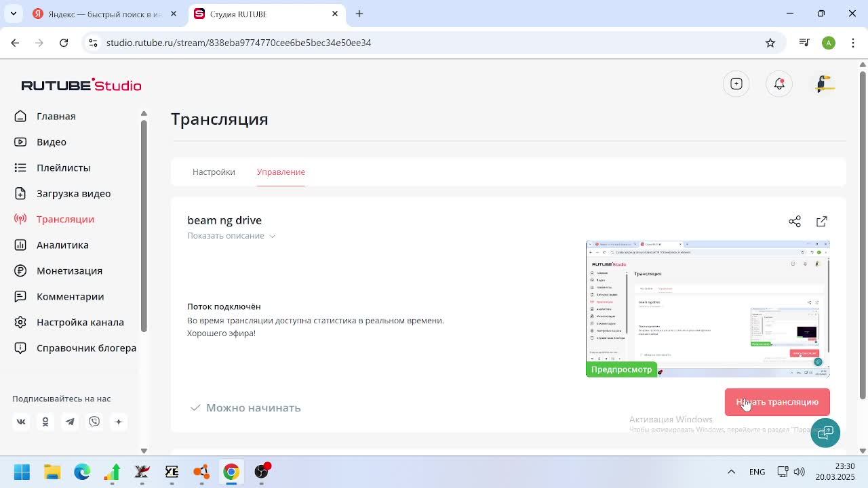Click the share stream icon

(795, 222)
